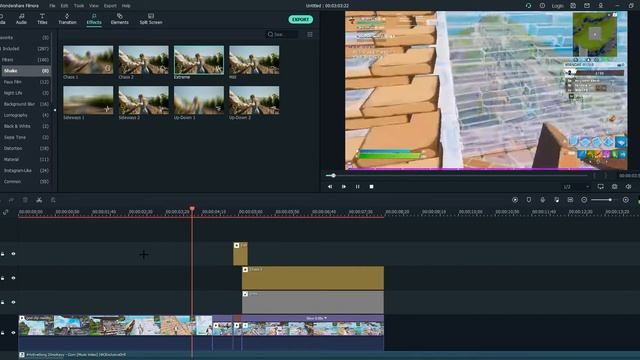Open the File menu
Image resolution: width=640 pixels, height=360 pixels.
click(52, 6)
